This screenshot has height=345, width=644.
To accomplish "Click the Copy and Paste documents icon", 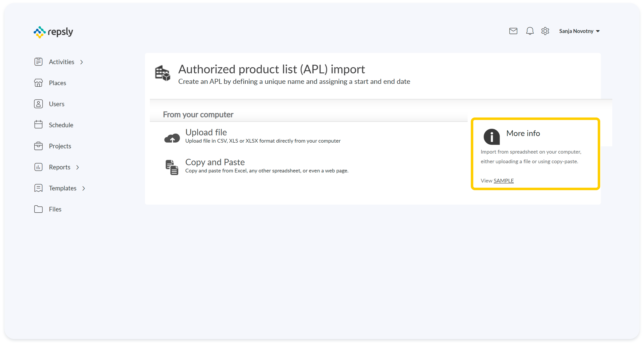I will (172, 167).
